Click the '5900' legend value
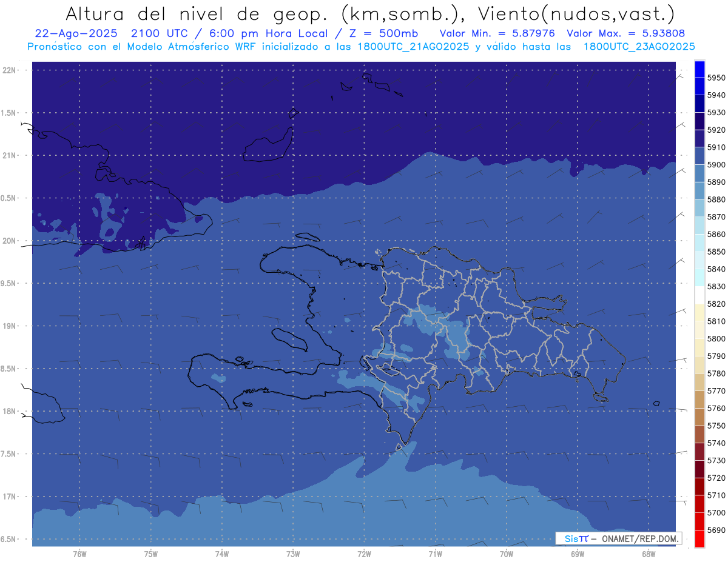The image size is (728, 562). click(716, 165)
